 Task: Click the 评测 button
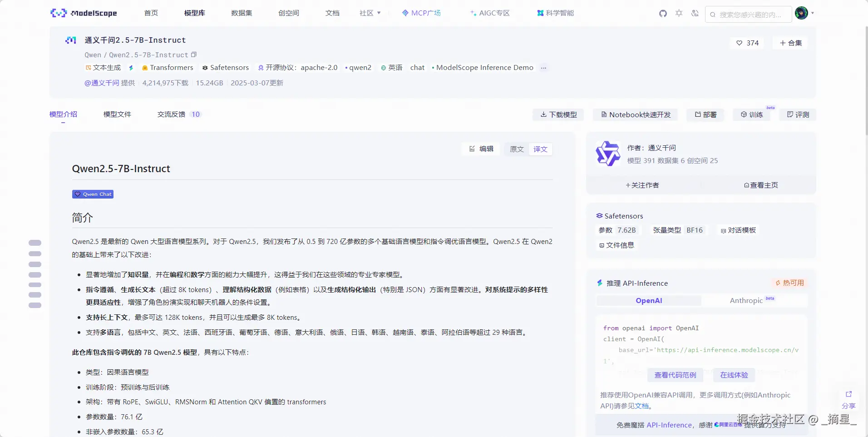(x=798, y=115)
